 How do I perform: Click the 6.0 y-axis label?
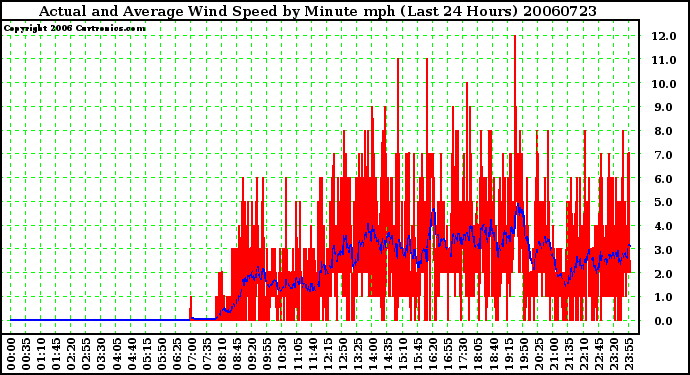(664, 179)
